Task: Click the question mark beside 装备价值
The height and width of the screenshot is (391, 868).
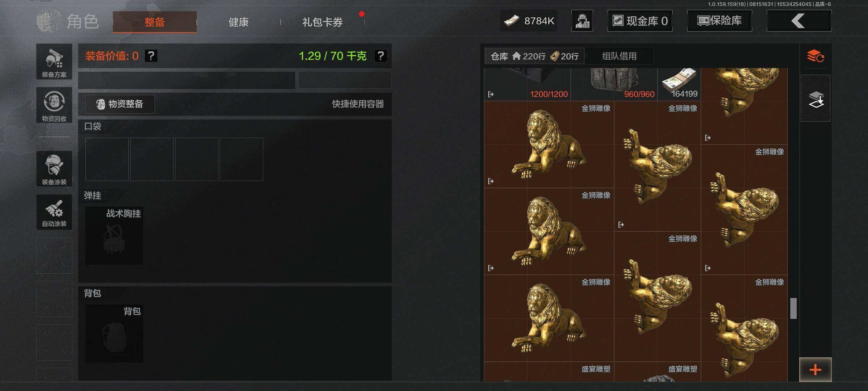Action: (x=151, y=56)
